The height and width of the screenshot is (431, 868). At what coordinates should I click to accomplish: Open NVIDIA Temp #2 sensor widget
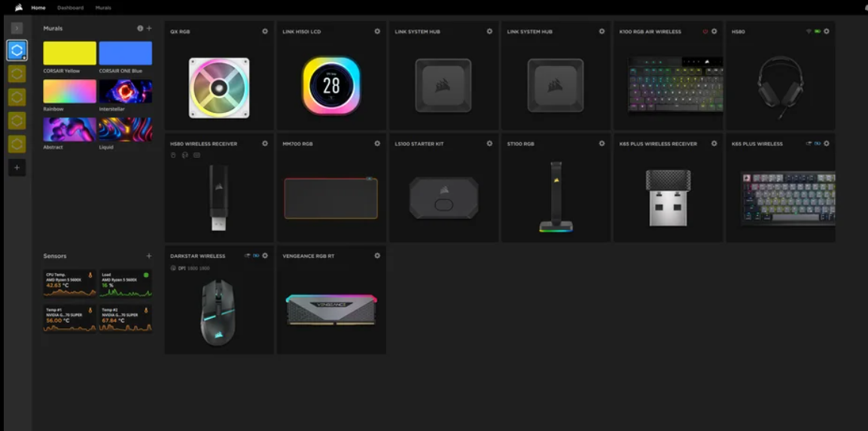click(x=126, y=319)
